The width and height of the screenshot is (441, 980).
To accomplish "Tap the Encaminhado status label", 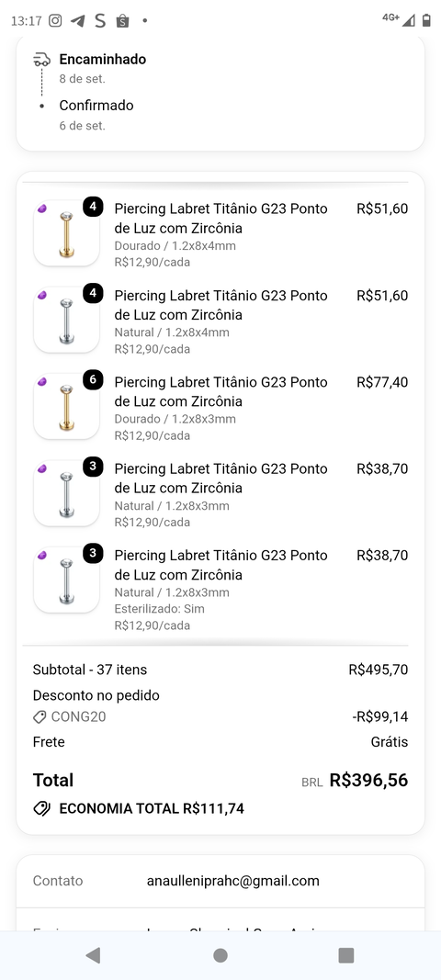I will point(103,60).
